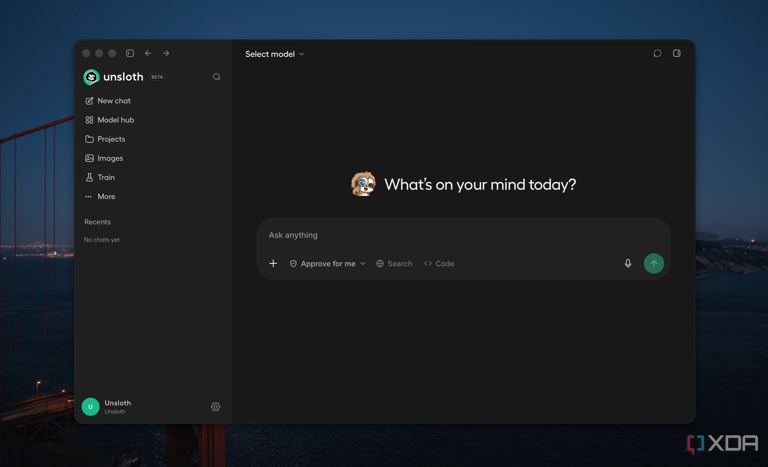Toggle the Code option
This screenshot has width=768, height=467.
tap(439, 264)
